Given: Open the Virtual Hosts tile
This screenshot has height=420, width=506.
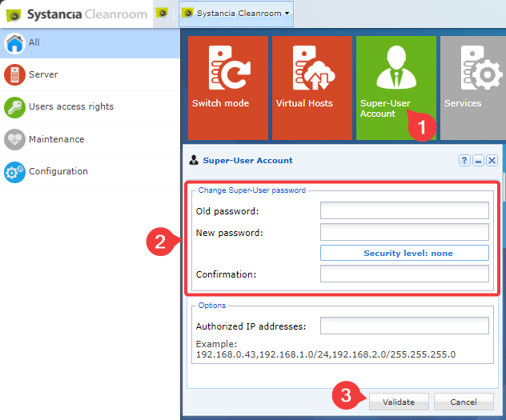Looking at the screenshot, I should click(311, 86).
